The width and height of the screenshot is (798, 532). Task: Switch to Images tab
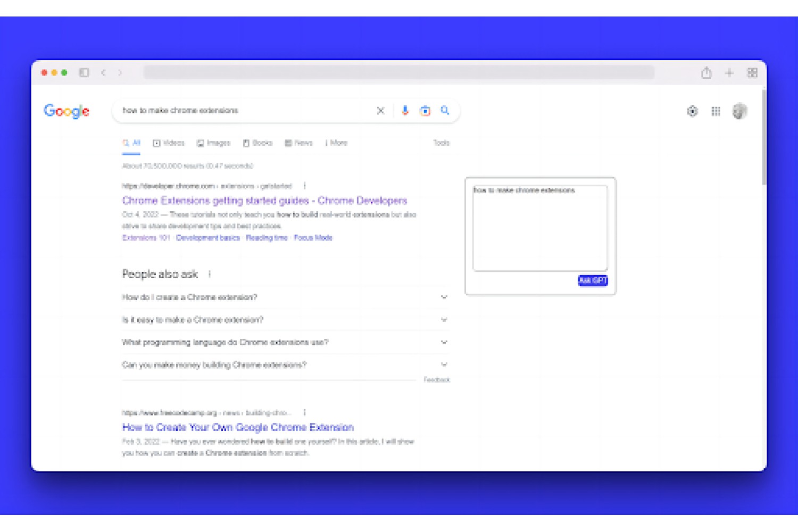click(x=213, y=143)
